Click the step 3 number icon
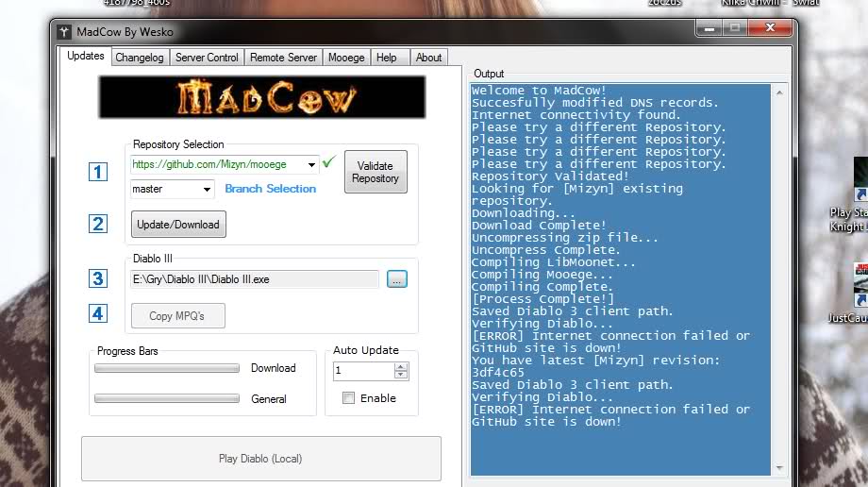 pyautogui.click(x=98, y=278)
